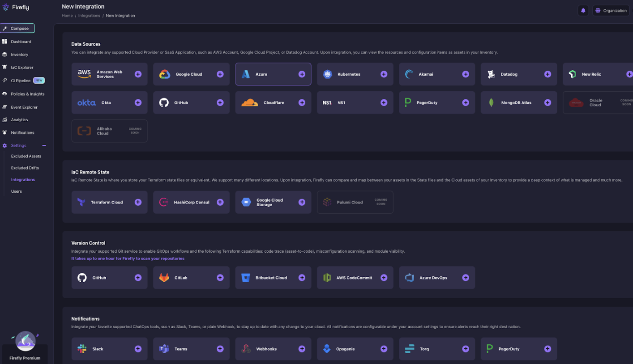Add the Opsgenie notification integration
Image resolution: width=633 pixels, height=364 pixels.
(x=384, y=348)
